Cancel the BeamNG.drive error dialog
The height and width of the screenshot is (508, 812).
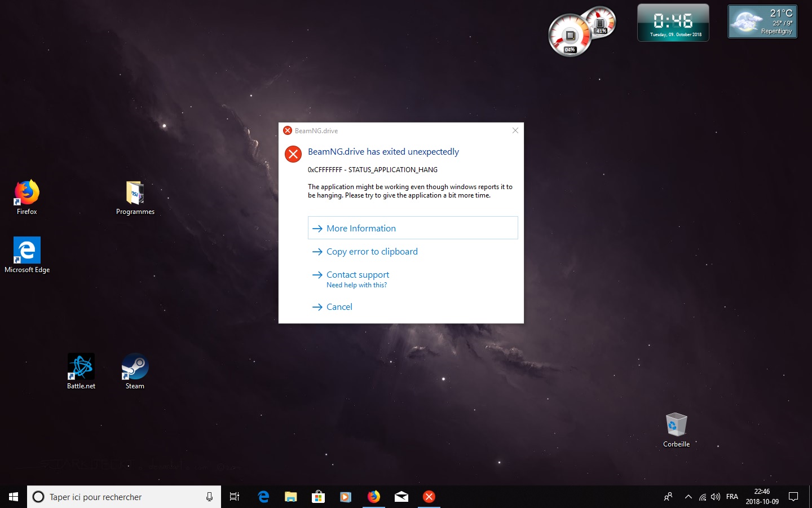click(339, 307)
